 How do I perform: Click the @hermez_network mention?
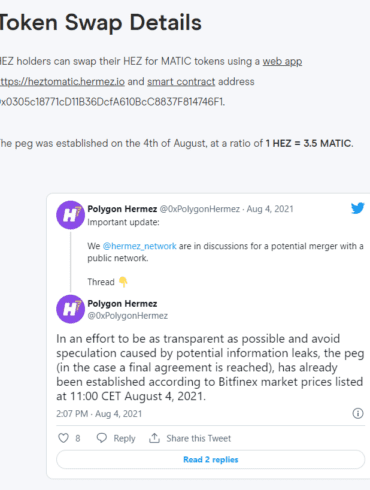tap(139, 246)
